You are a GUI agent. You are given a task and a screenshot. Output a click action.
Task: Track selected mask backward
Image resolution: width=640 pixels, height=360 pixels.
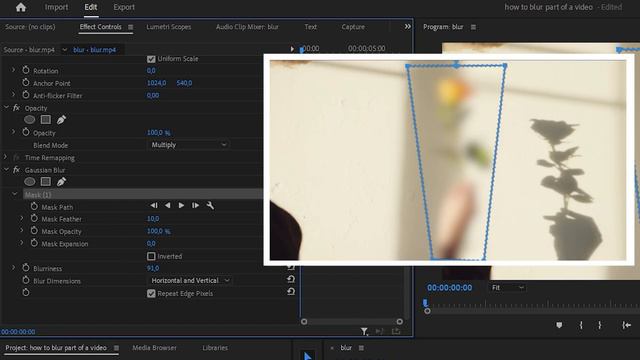168,205
